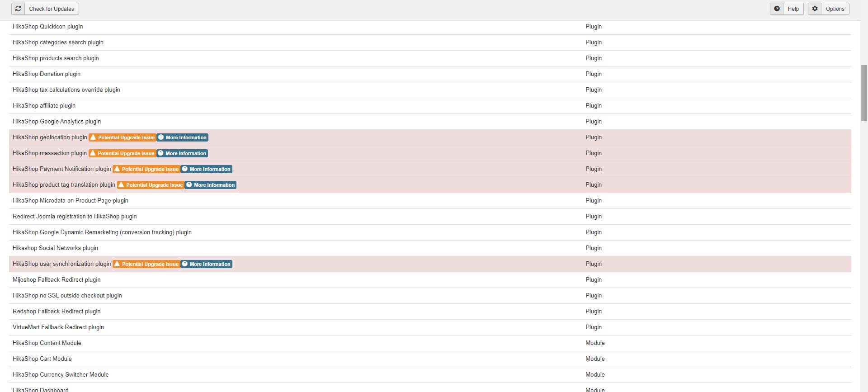Select HikaShop no SSL outside checkout plugin
The image size is (868, 392).
click(x=67, y=296)
